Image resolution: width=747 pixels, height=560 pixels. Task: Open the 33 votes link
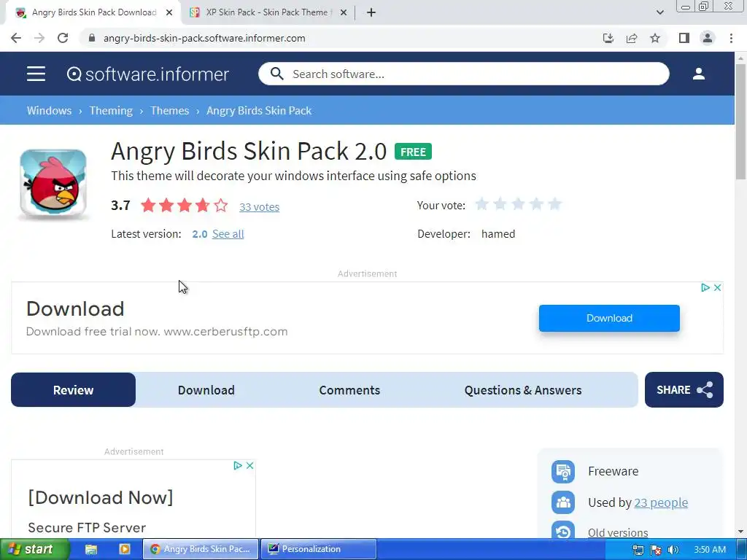tap(259, 206)
